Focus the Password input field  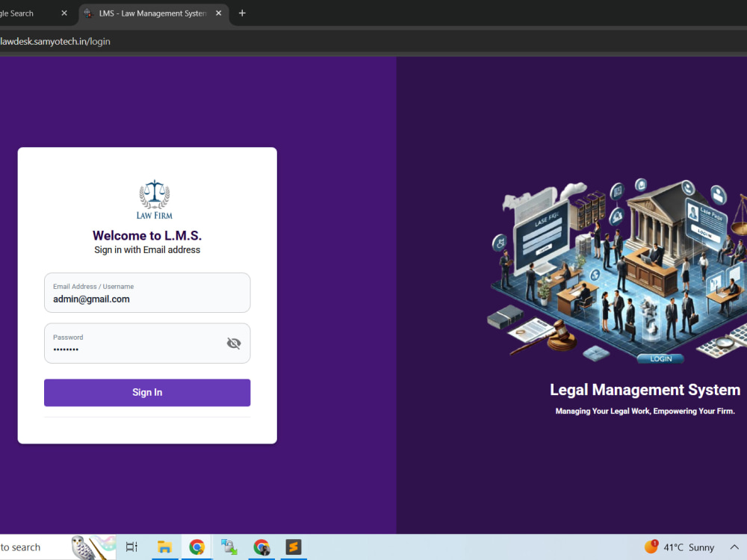click(x=147, y=343)
